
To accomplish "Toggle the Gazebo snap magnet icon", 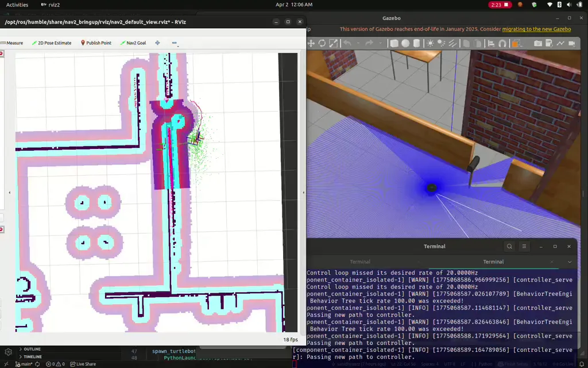I will 502,43.
